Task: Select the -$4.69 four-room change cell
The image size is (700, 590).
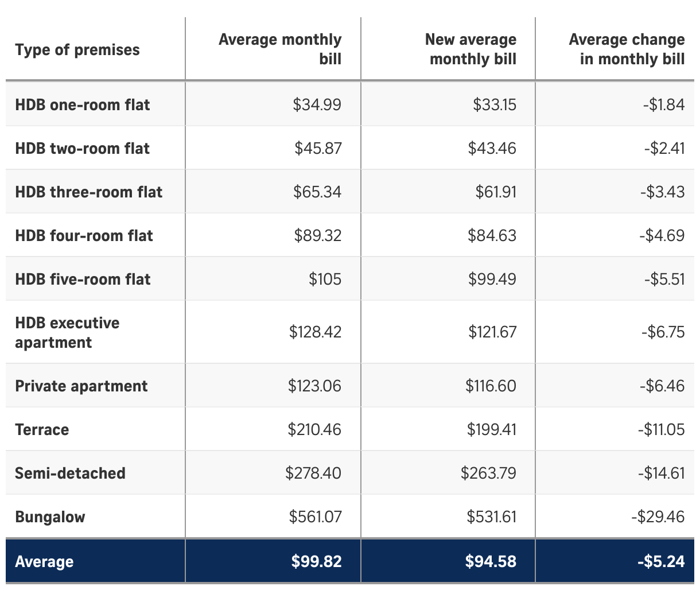Action: [662, 235]
